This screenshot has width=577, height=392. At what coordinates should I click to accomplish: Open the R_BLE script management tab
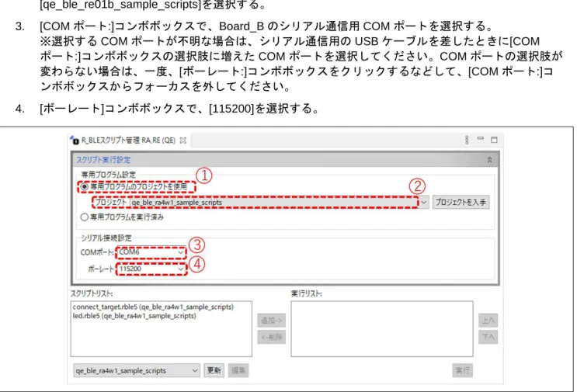click(127, 140)
